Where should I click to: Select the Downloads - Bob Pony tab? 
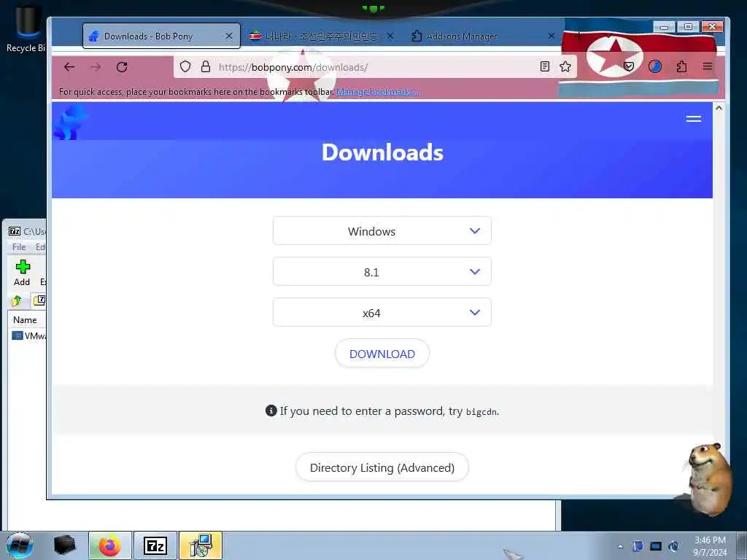161,36
